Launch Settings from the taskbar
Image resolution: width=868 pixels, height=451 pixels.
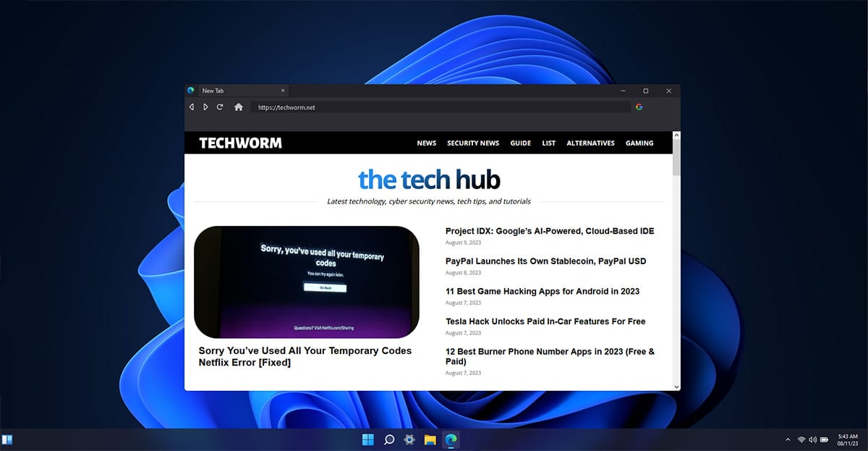409,439
